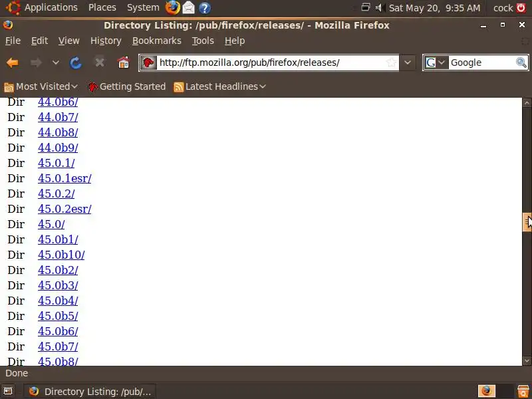The height and width of the screenshot is (399, 532).
Task: Open the 45.0.1/ directory link
Action: (x=57, y=163)
